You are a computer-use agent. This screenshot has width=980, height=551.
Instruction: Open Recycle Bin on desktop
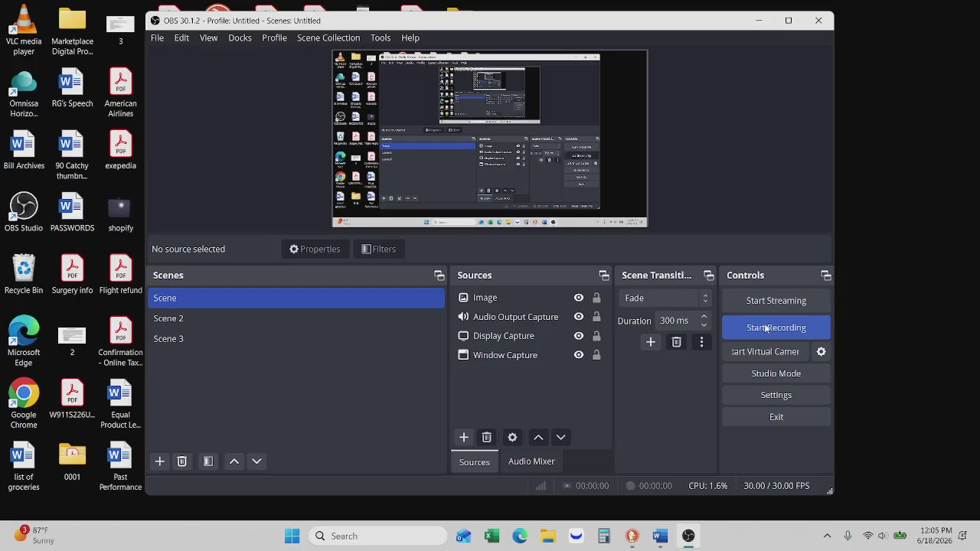(x=24, y=274)
